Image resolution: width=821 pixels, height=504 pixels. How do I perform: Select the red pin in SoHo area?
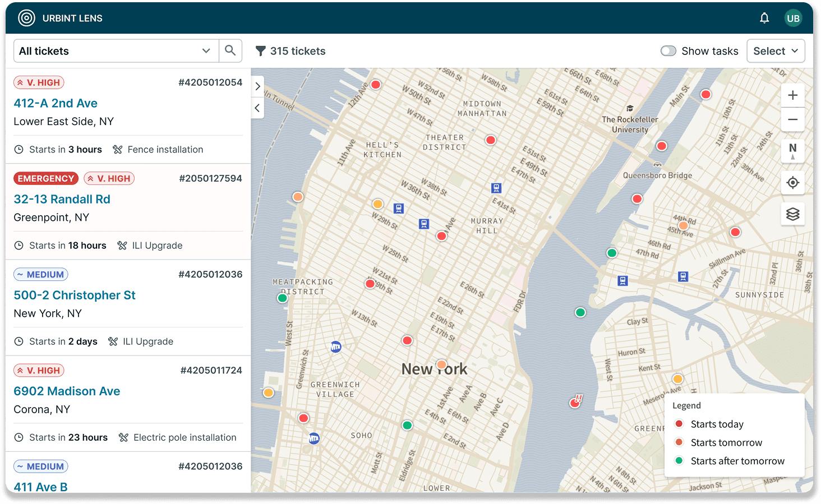(303, 418)
